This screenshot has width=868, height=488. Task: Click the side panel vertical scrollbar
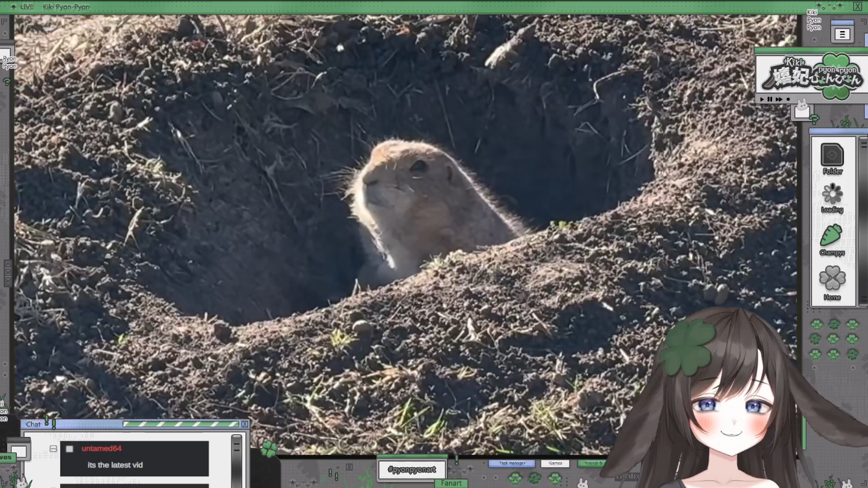click(x=863, y=220)
